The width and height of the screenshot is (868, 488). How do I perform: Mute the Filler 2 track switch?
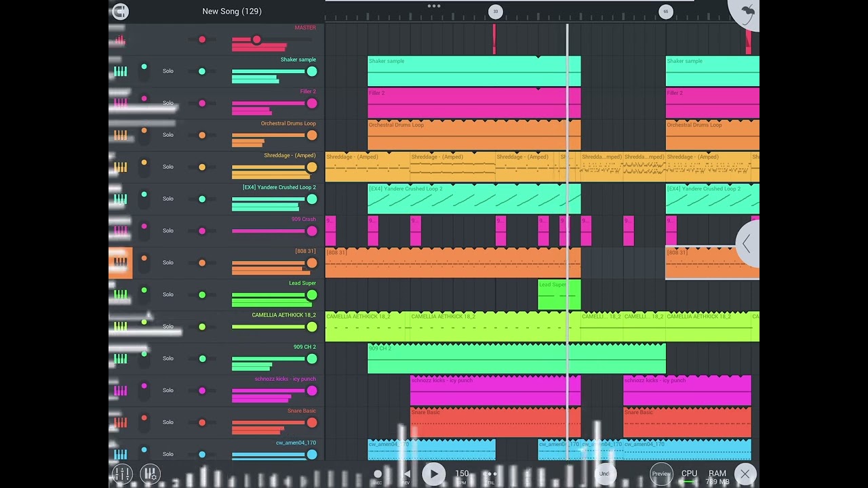pos(144,103)
